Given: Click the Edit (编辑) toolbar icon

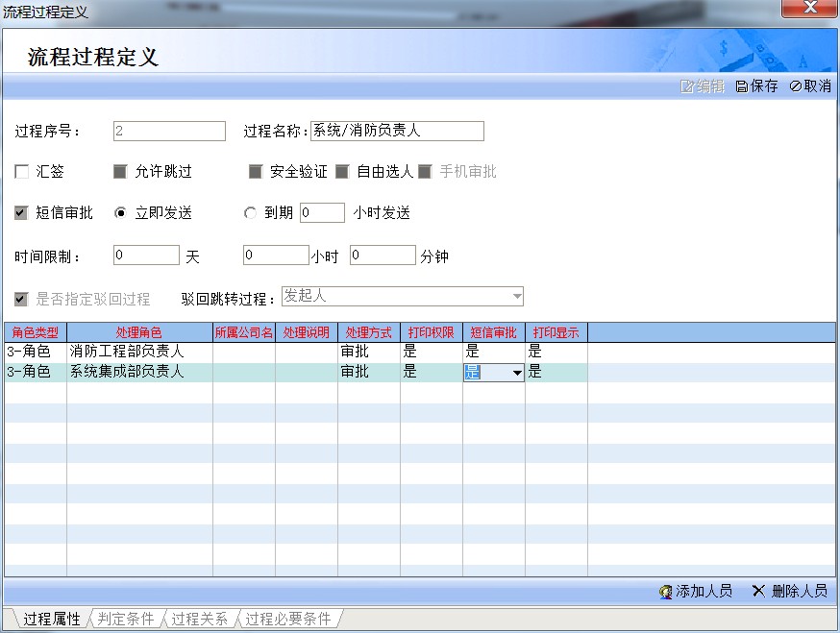Looking at the screenshot, I should (x=687, y=86).
